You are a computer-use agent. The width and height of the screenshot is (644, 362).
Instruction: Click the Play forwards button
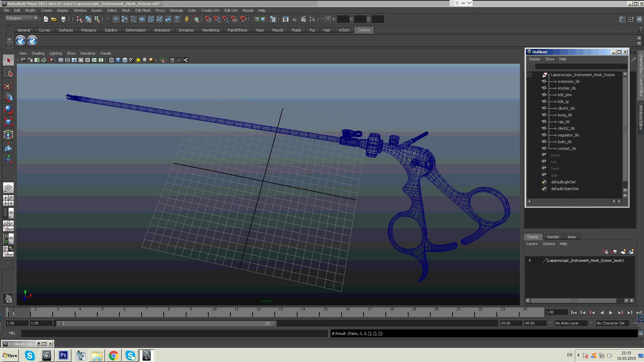pyautogui.click(x=611, y=313)
